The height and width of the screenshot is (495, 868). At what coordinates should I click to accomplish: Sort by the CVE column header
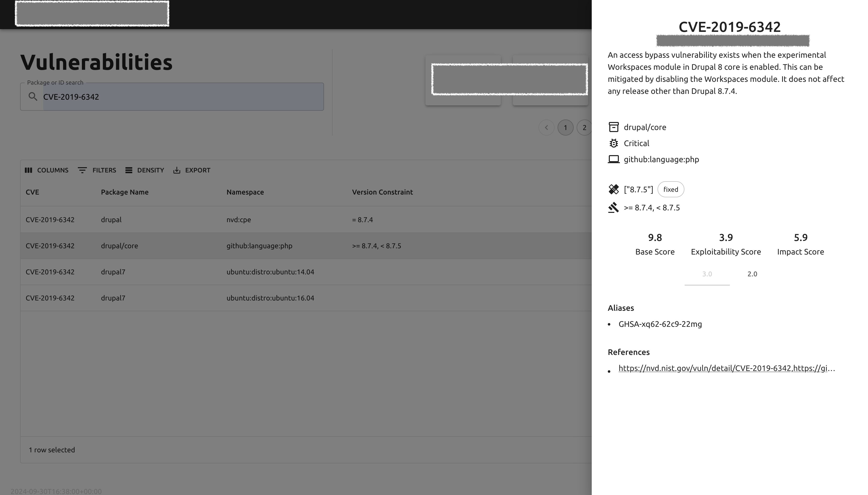pyautogui.click(x=32, y=192)
